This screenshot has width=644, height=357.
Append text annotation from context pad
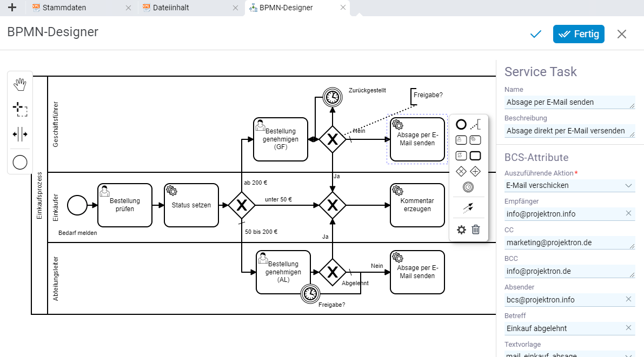(x=475, y=124)
